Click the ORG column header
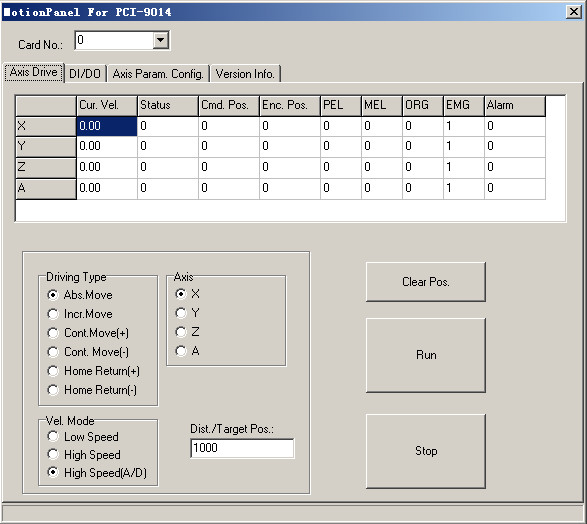 tap(423, 106)
